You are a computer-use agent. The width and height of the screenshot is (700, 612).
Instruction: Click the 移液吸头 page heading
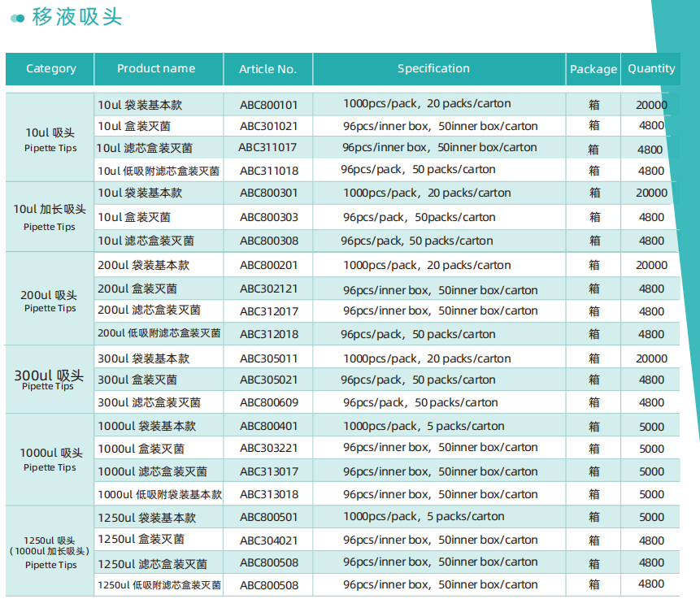[x=77, y=17]
